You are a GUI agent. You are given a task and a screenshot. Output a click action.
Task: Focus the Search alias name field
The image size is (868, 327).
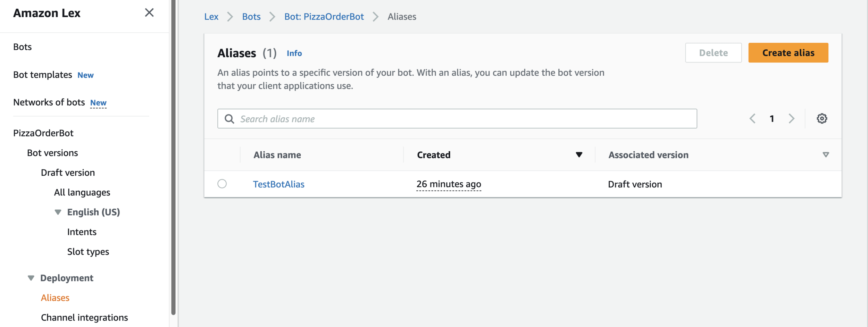click(x=465, y=119)
